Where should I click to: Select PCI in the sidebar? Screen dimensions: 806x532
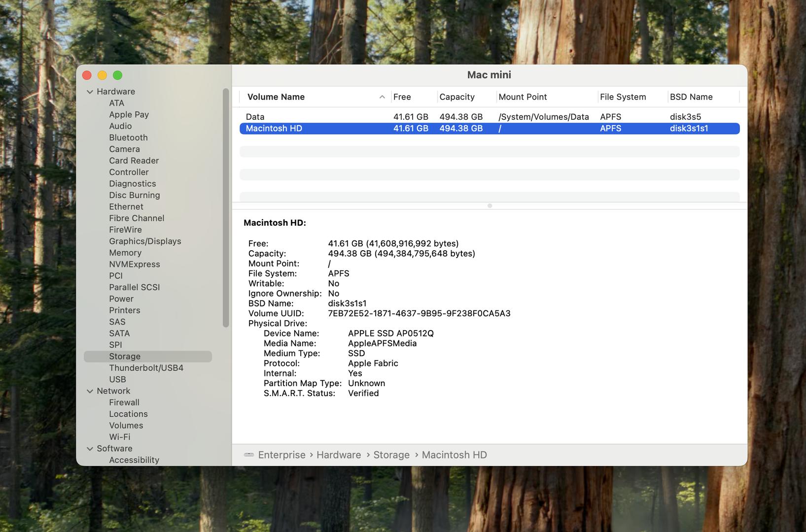tap(116, 276)
